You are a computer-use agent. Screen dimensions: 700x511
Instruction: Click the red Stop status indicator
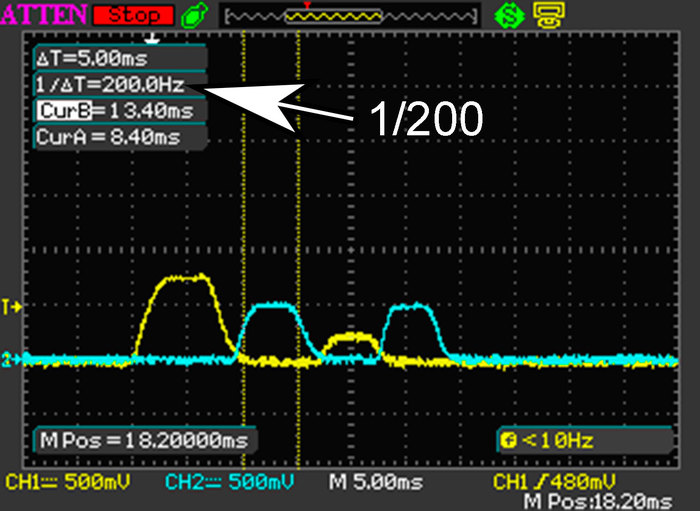[x=133, y=15]
